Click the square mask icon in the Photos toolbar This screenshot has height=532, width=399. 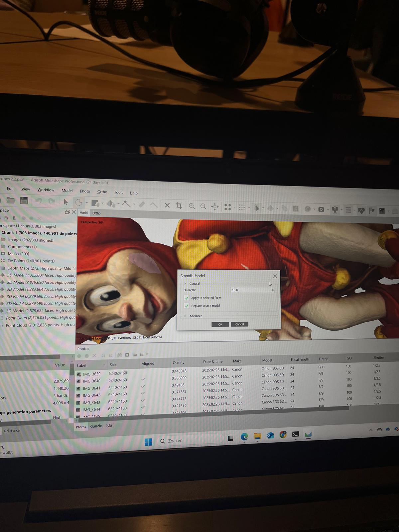[127, 355]
